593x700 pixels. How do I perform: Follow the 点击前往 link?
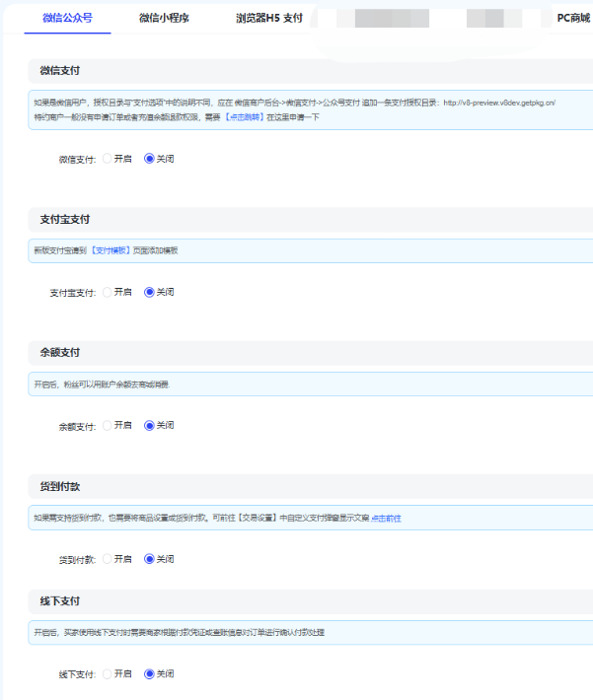tap(386, 518)
